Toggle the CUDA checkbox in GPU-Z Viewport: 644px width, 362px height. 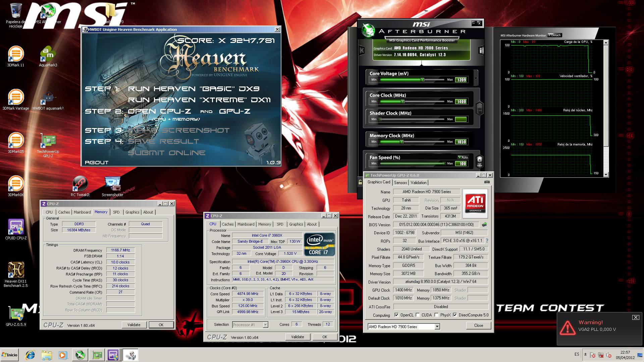click(418, 315)
